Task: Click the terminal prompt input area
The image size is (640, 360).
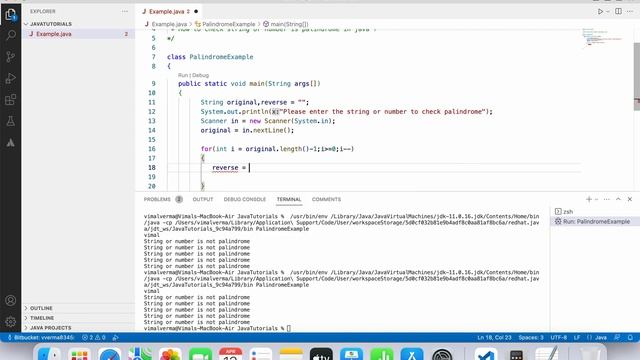Action: point(289,328)
